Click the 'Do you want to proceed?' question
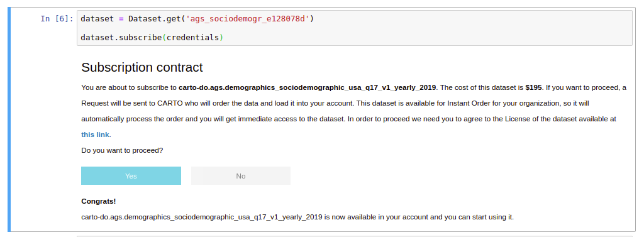Viewport: 644px width, 237px height. [123, 150]
